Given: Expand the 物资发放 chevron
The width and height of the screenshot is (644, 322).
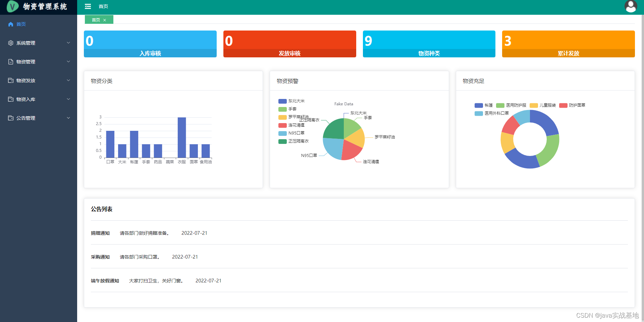Looking at the screenshot, I should 68,80.
